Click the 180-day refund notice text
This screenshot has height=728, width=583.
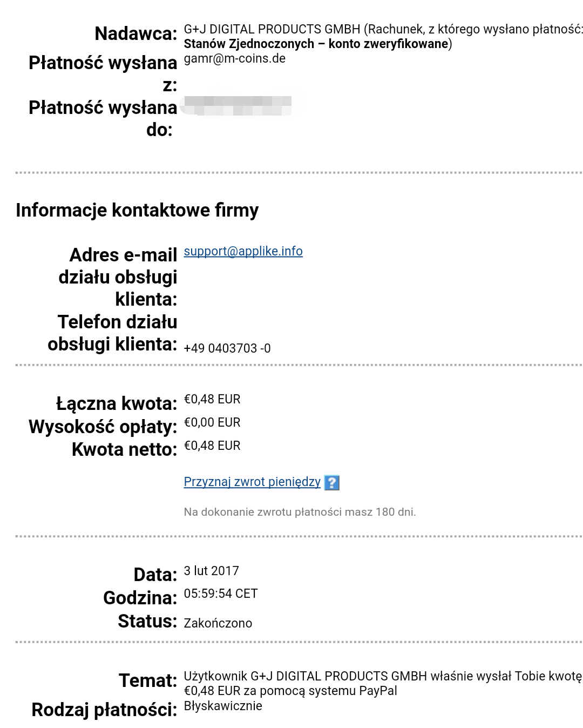pyautogui.click(x=300, y=512)
